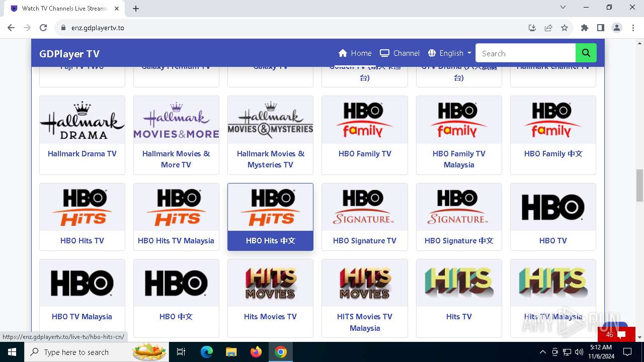The image size is (644, 362).
Task: Click the Hallmark Movies & Mysteries TV text
Action: tap(270, 159)
